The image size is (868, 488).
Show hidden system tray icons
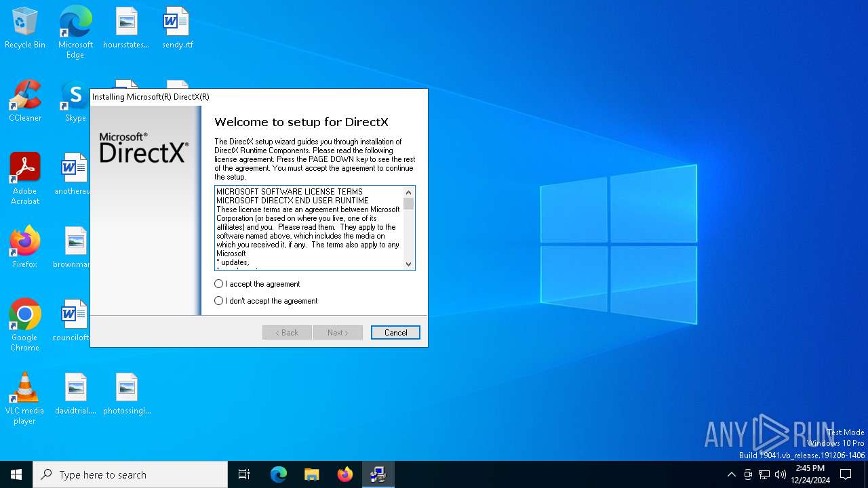coord(731,474)
